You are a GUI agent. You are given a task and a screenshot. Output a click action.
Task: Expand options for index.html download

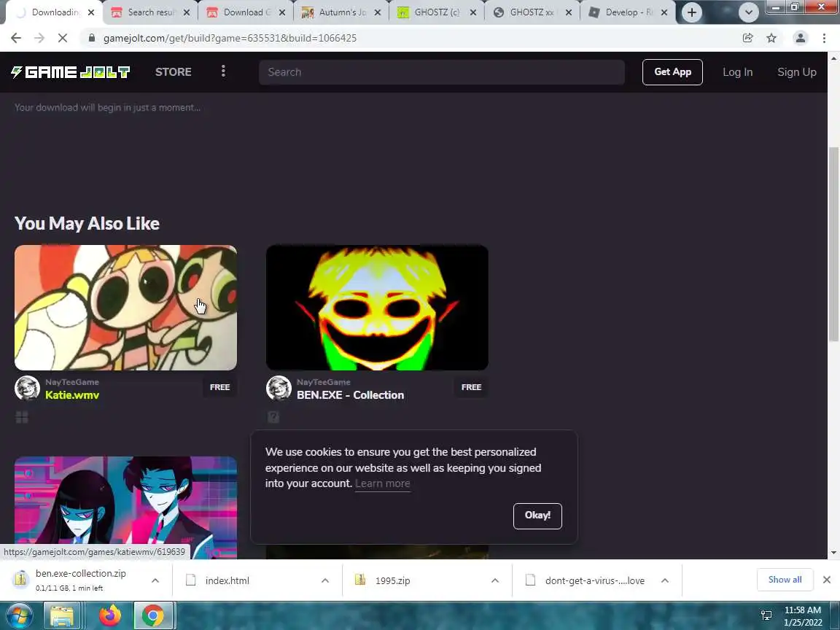point(325,580)
